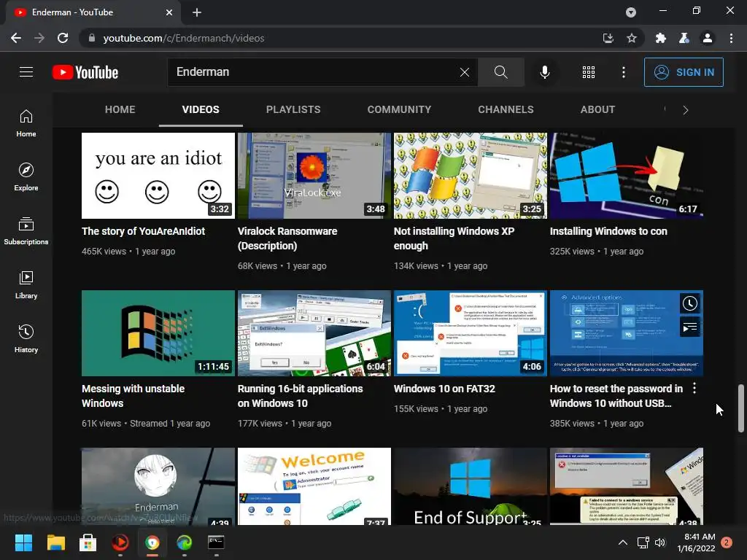Open the CHANNELS tab
This screenshot has height=560, width=747.
coord(506,109)
